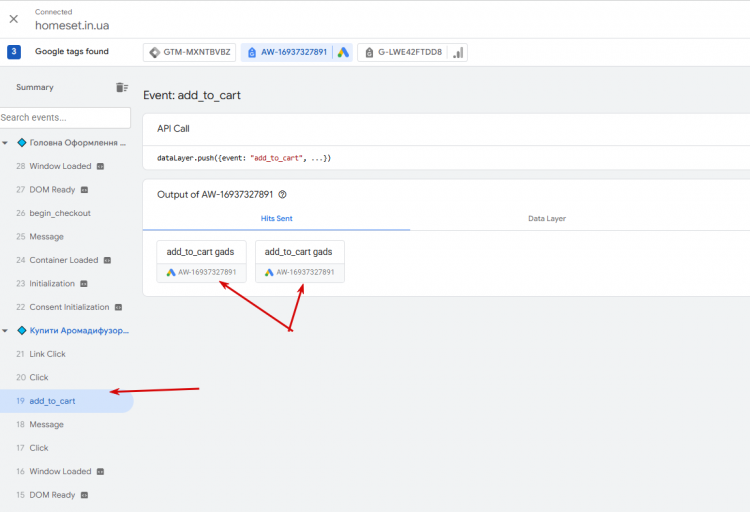Image resolution: width=750 pixels, height=512 pixels.
Task: Select event 27 DOM Ready
Action: point(52,189)
